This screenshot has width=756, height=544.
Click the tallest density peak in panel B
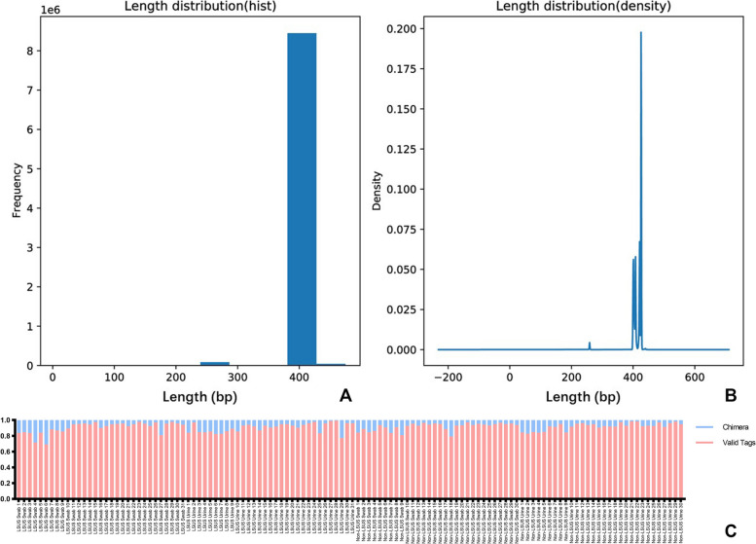[641, 33]
